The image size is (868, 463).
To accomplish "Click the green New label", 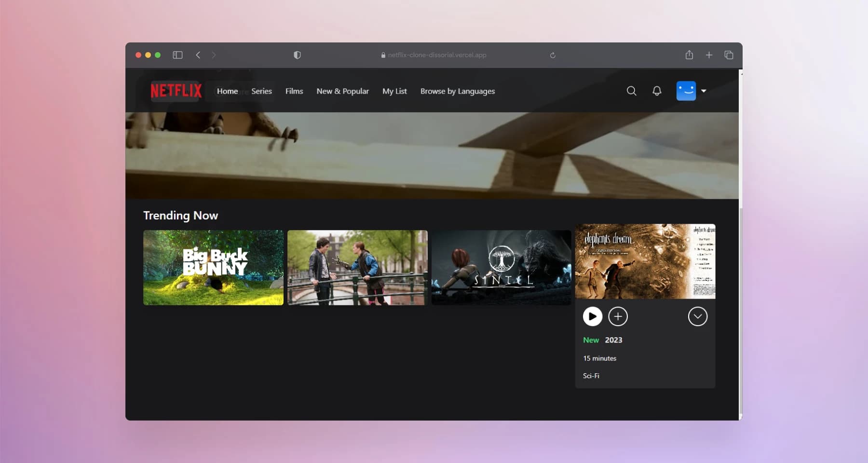I will pyautogui.click(x=591, y=340).
